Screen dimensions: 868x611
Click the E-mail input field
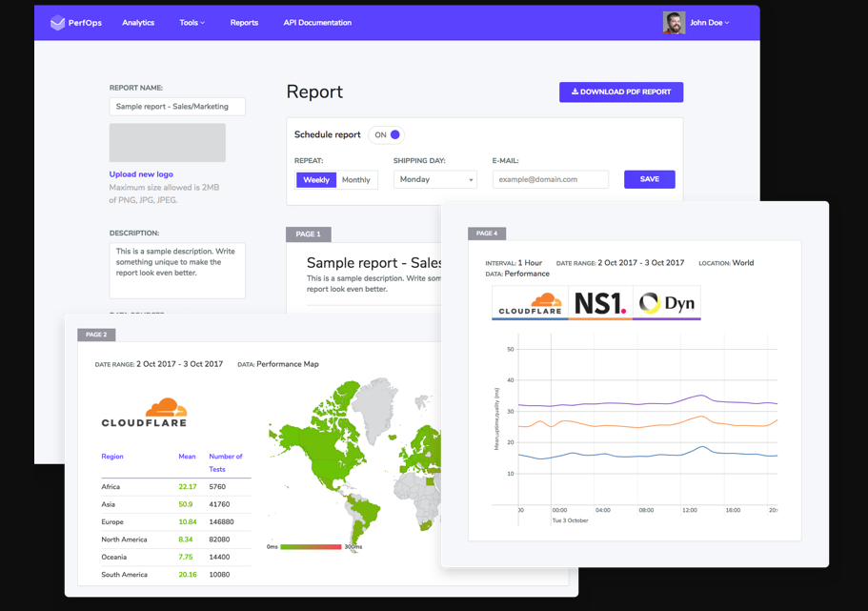(x=551, y=179)
